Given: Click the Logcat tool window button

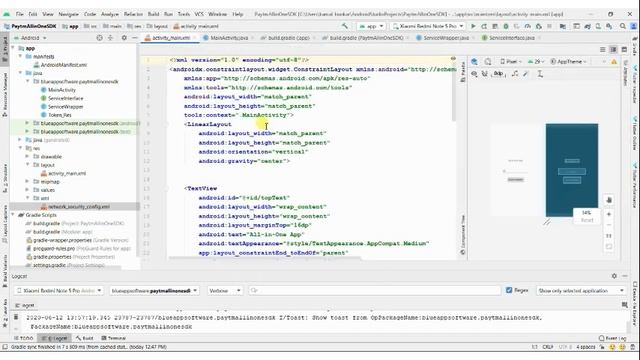Looking at the screenshot, I should point(54,338).
